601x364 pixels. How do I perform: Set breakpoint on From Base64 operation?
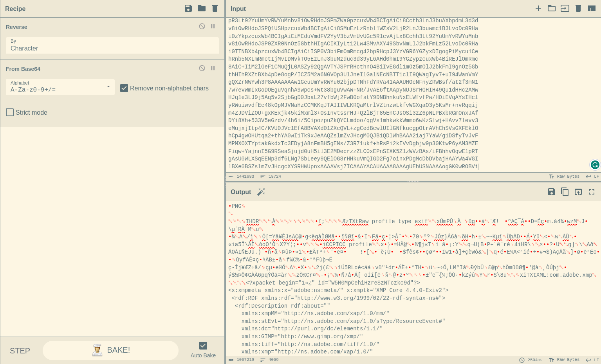pyautogui.click(x=213, y=68)
